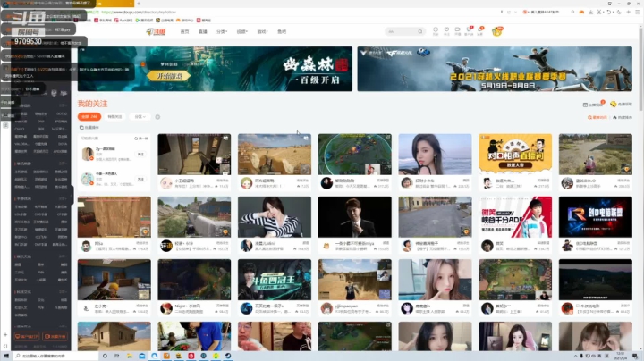
Task: Open the striped-shirt woman stream thumbnail
Action: (275, 217)
